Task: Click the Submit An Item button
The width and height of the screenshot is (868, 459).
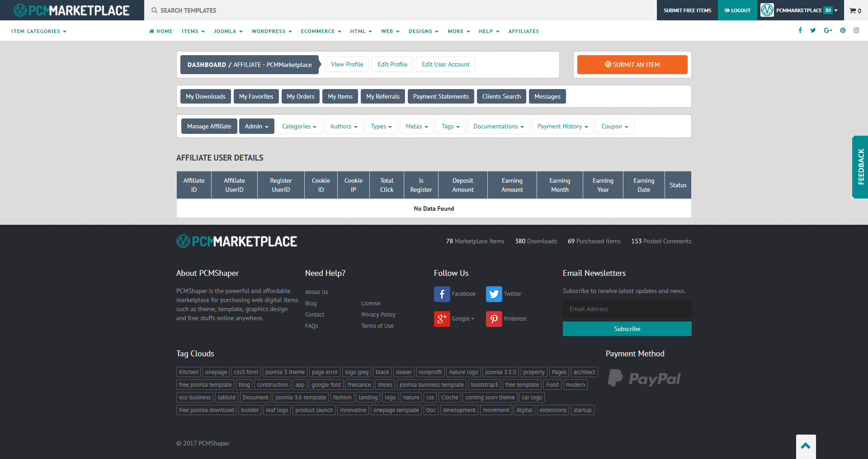Action: (632, 65)
